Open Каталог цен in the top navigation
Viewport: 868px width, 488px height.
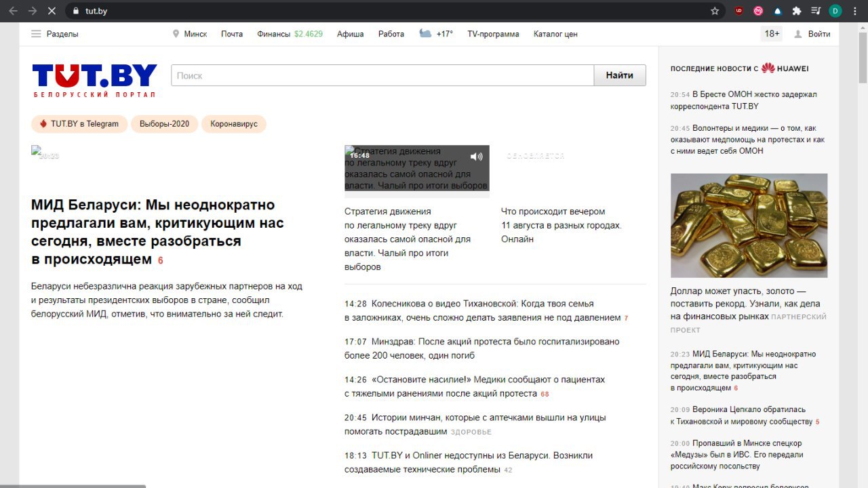point(555,34)
